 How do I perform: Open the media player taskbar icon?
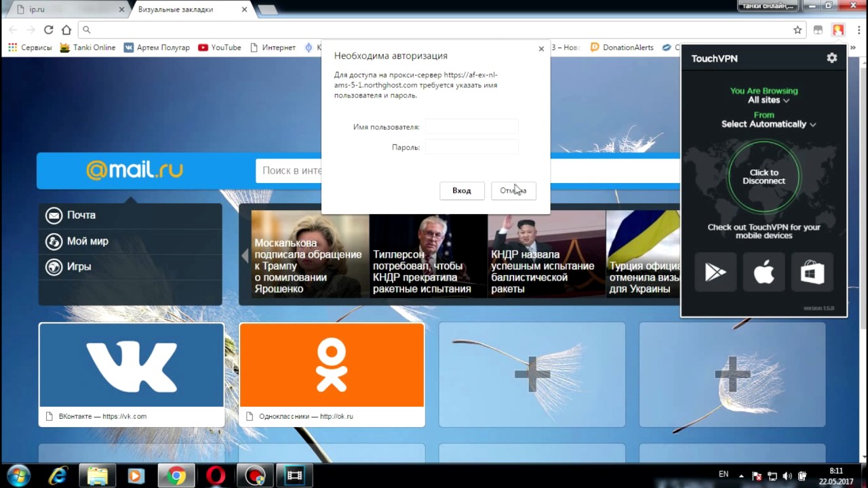click(x=136, y=476)
